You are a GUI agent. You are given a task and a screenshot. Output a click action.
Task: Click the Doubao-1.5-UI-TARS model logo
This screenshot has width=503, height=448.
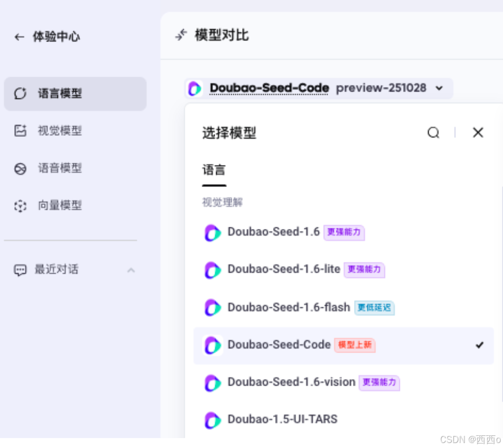(x=213, y=420)
